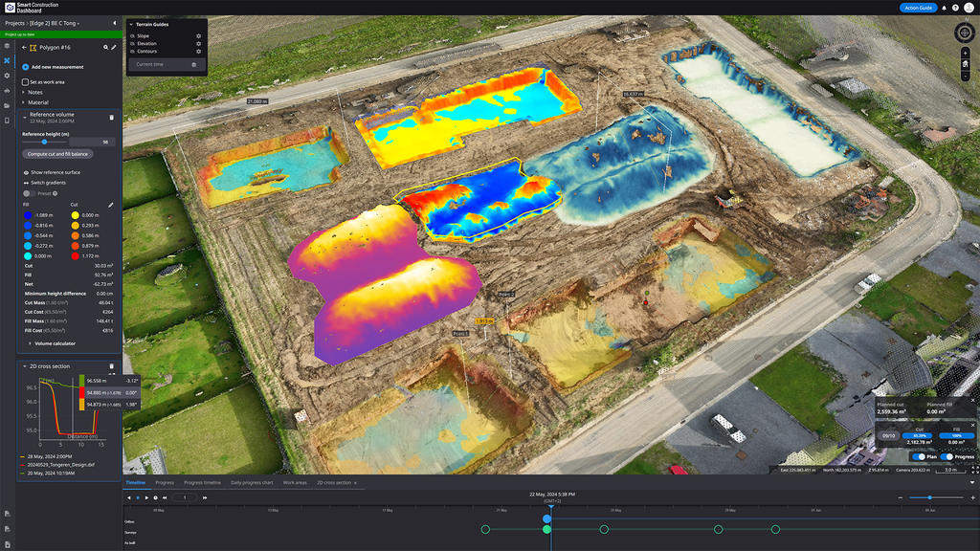The height and width of the screenshot is (551, 980).
Task: Open the Work areas tab
Action: (x=293, y=483)
